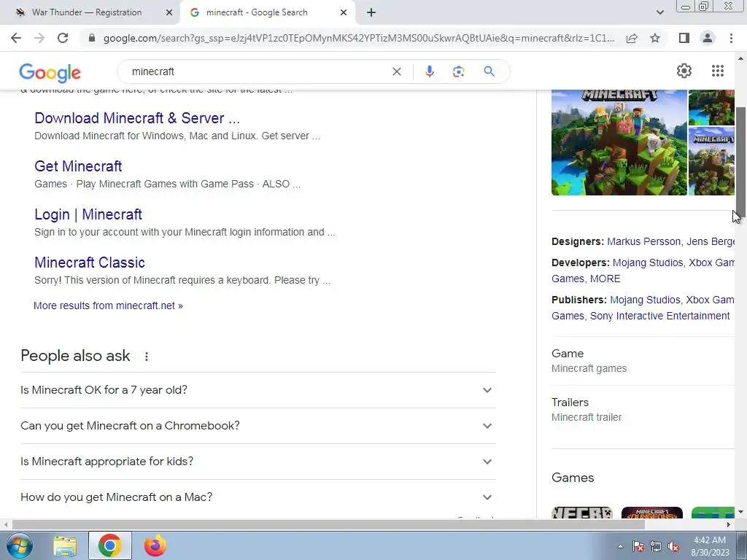Image resolution: width=747 pixels, height=560 pixels.
Task: Click the scroll down arrow
Action: pos(740,512)
